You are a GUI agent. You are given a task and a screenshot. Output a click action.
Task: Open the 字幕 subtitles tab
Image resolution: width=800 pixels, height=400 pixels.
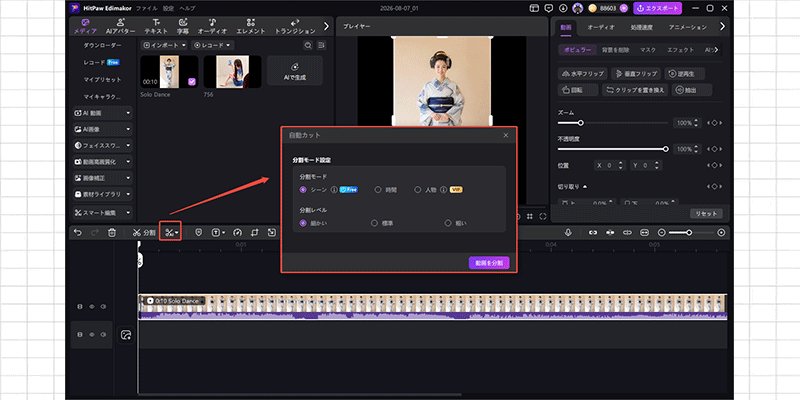183,26
